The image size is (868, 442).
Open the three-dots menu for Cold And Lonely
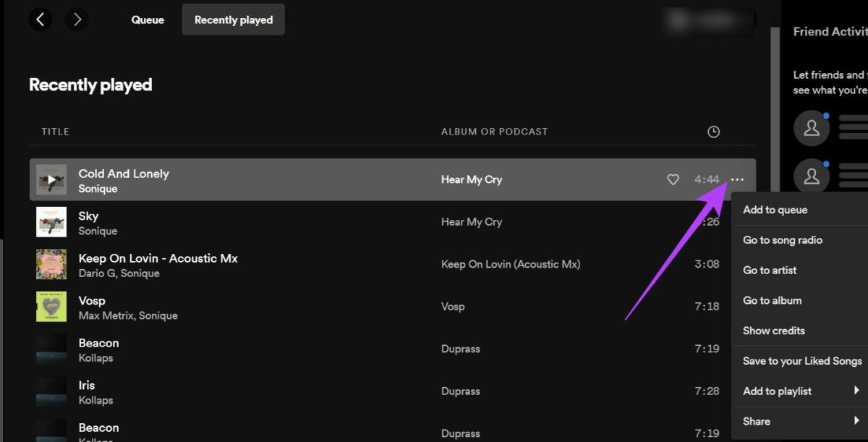pos(737,179)
